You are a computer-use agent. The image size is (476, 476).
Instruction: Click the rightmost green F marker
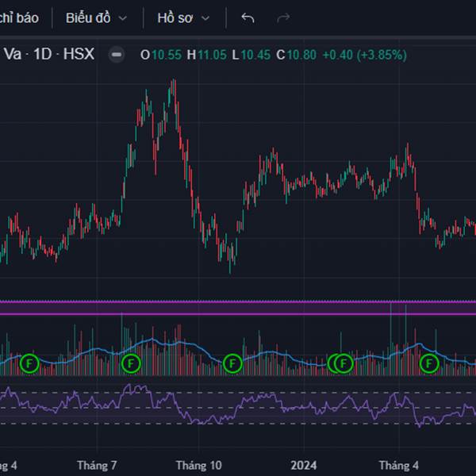428,363
